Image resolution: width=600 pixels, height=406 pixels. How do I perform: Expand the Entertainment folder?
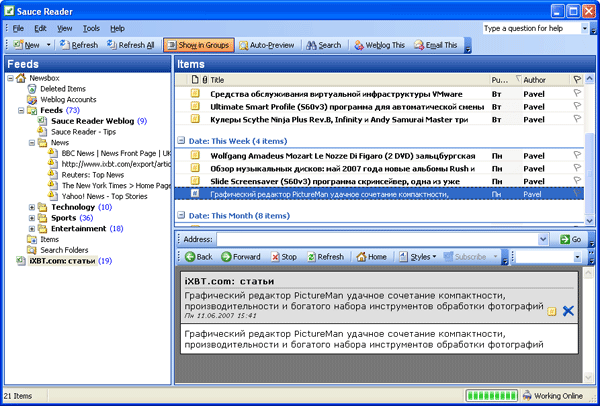tap(31, 228)
